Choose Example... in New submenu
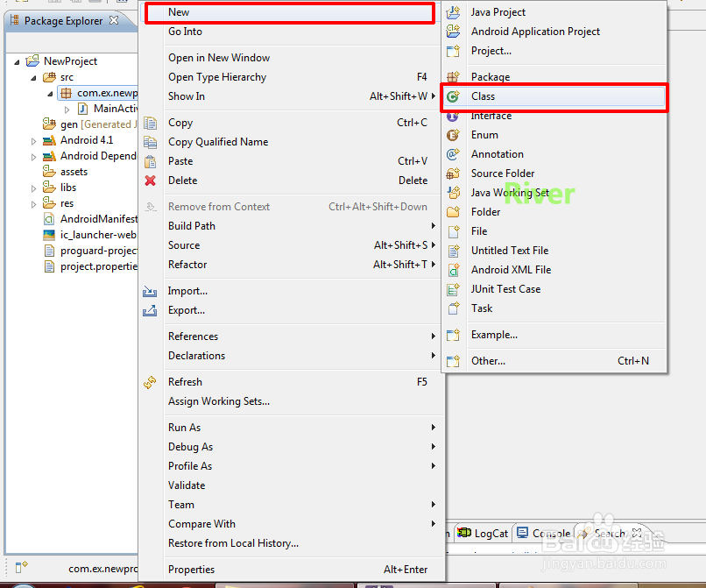Screen dimensions: 706x588 [x=554, y=335]
